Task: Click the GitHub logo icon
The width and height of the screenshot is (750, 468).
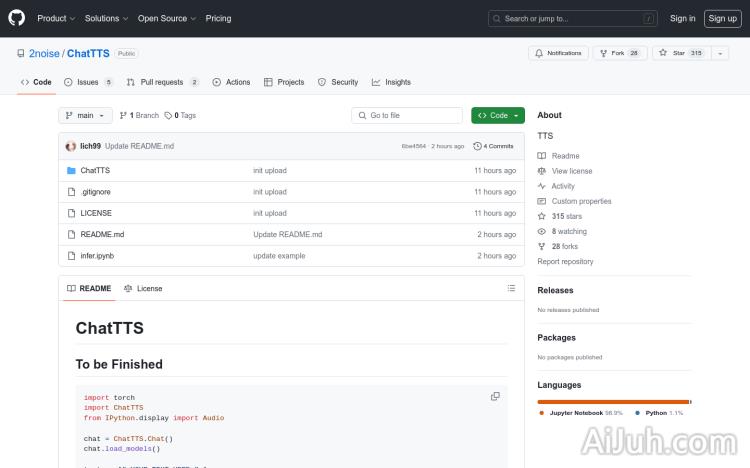Action: [x=16, y=18]
